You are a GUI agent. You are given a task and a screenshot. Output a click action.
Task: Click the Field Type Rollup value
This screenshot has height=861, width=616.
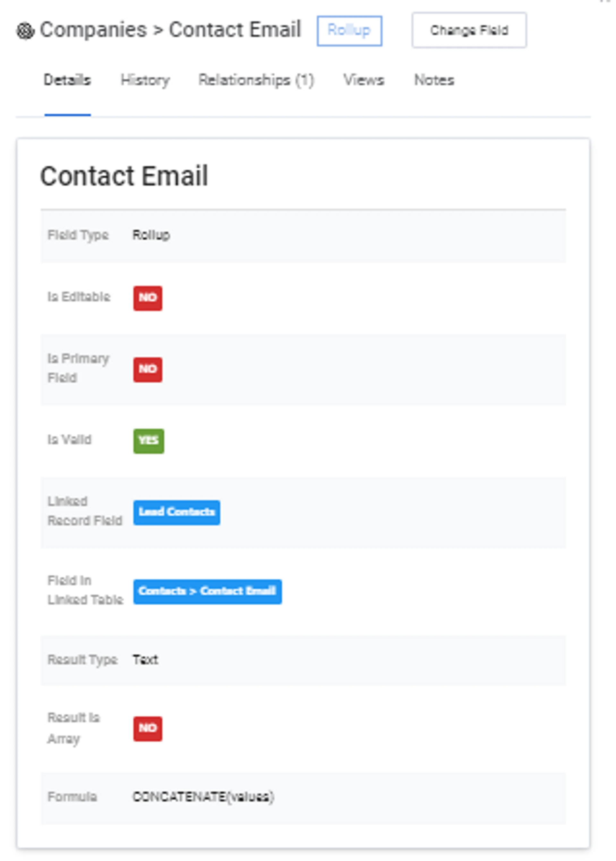pyautogui.click(x=151, y=235)
